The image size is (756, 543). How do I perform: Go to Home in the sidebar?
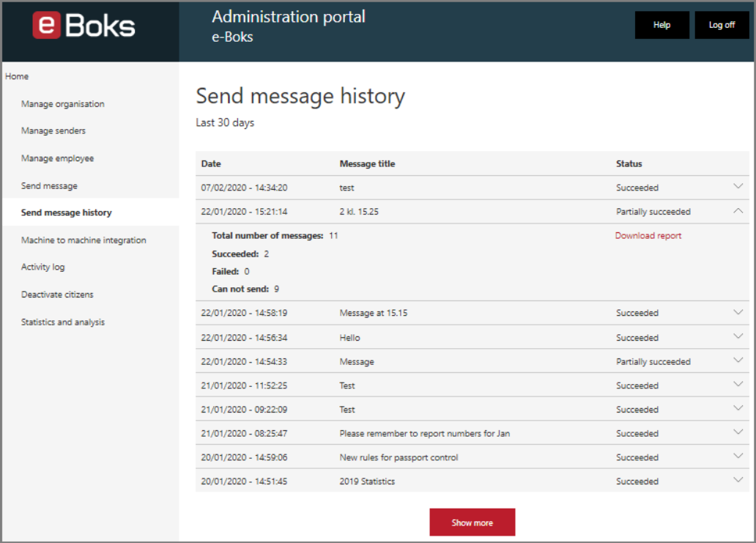17,76
